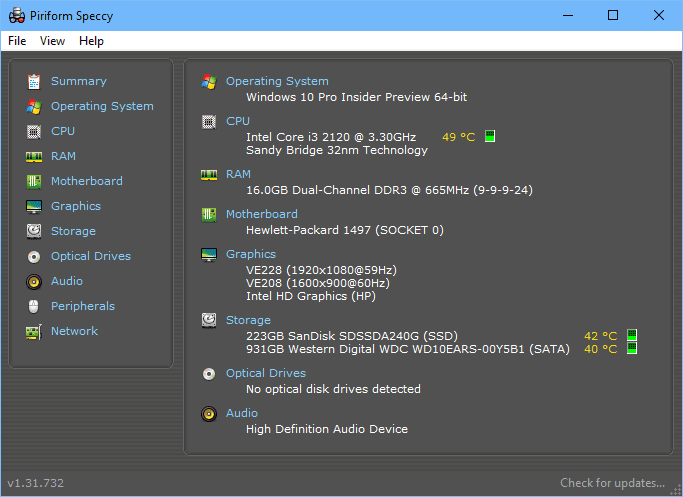Screen dimensions: 683x497
Task: Select the Storage hard drive sidebar icon
Action: coord(34,231)
